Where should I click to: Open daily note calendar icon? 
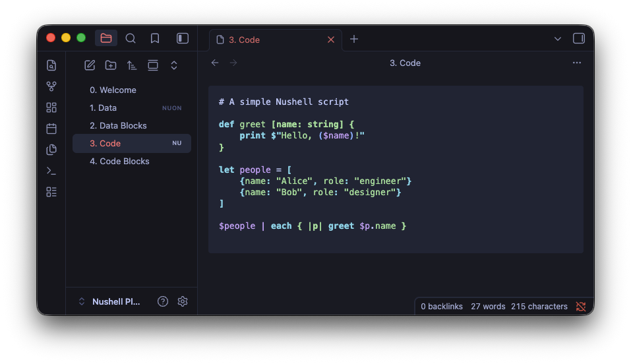[51, 129]
